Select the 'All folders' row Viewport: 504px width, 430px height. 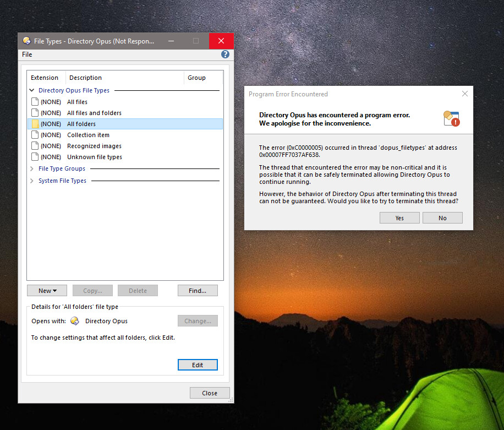(125, 124)
